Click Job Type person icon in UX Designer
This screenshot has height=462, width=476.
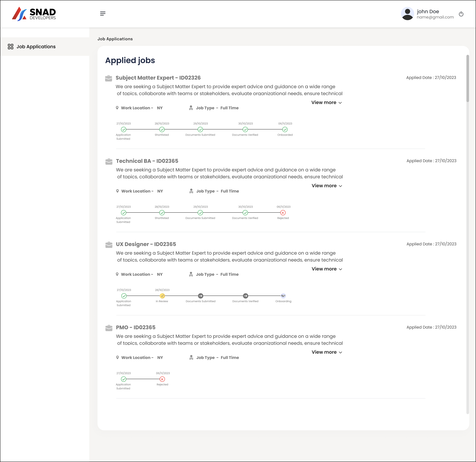(x=191, y=274)
